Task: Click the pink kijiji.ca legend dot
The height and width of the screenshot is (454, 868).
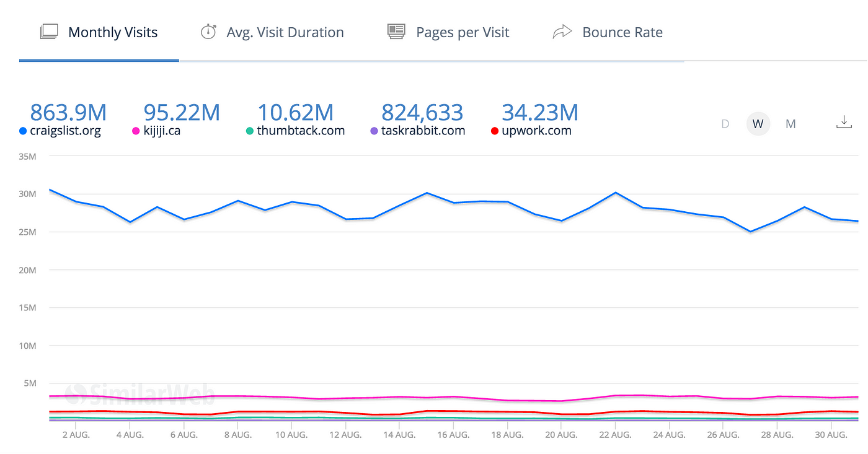Action: [x=136, y=131]
